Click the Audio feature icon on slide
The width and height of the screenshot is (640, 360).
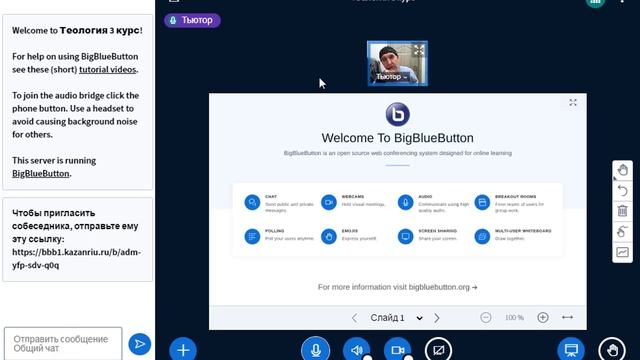pyautogui.click(x=405, y=202)
